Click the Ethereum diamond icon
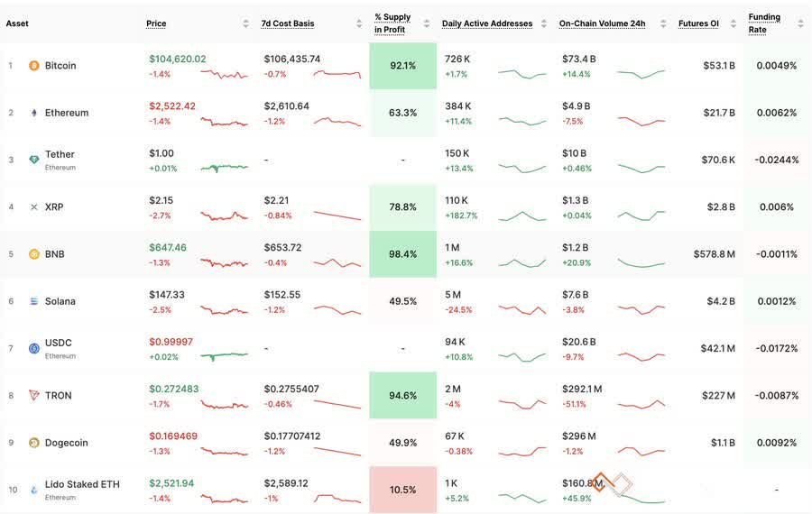The image size is (812, 514). coord(34,113)
